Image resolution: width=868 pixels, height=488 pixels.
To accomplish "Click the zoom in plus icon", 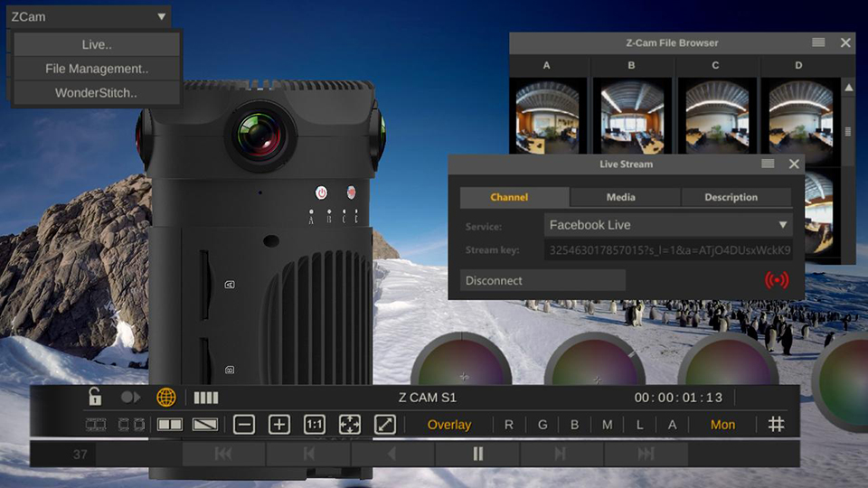I will click(279, 425).
